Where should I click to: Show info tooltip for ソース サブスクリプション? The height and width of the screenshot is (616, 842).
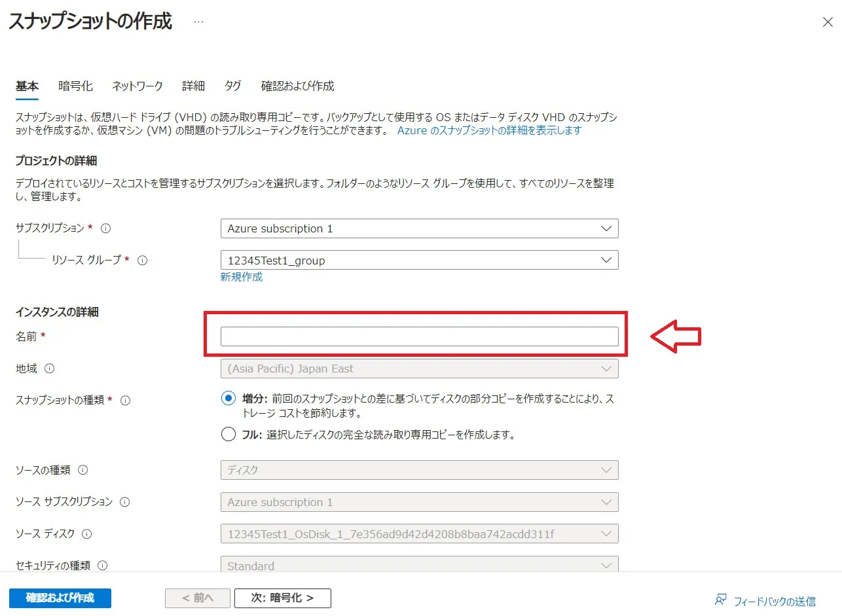click(124, 502)
